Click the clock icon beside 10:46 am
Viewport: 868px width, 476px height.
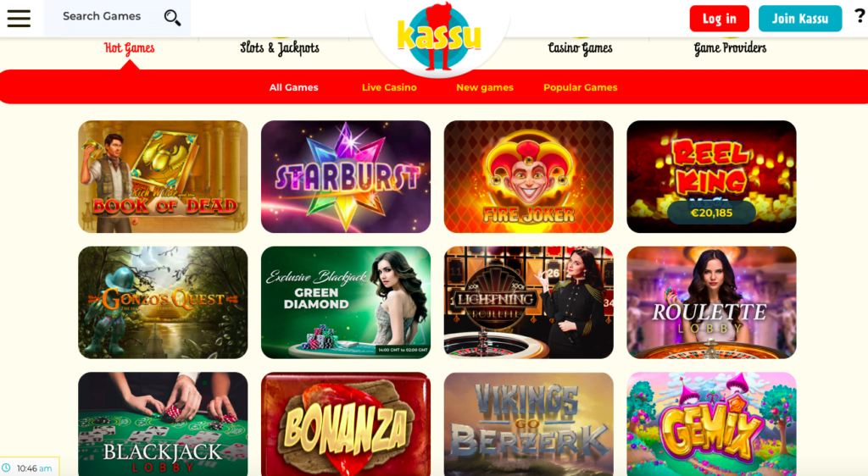pos(7,468)
